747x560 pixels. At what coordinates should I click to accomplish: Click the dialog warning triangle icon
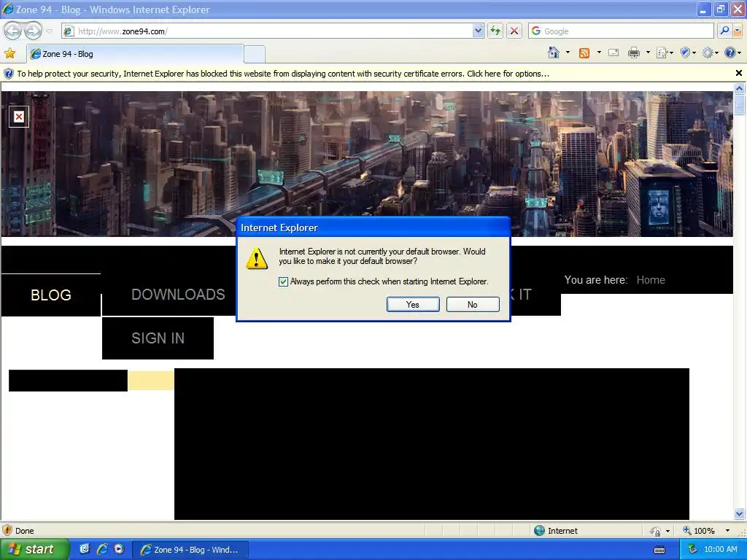(x=257, y=258)
